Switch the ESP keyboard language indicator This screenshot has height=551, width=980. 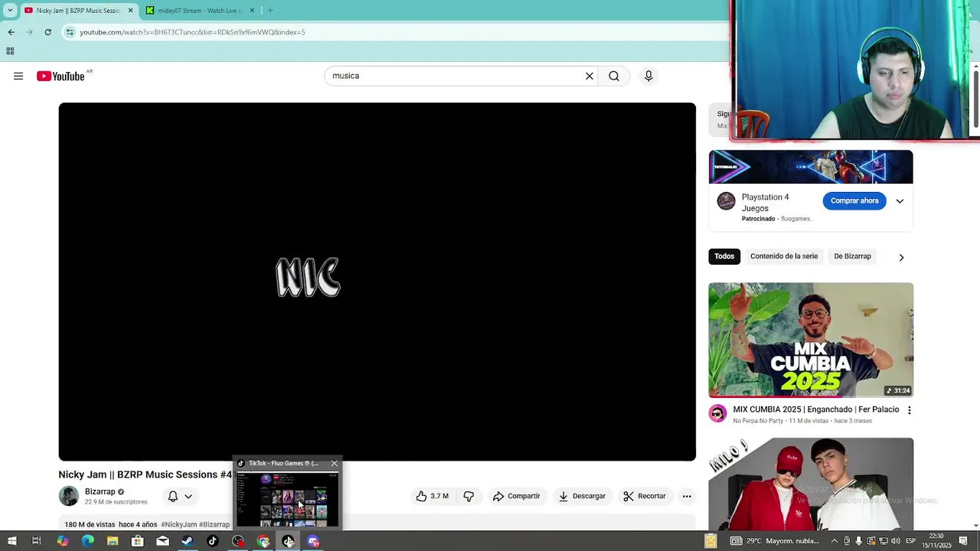coord(910,541)
